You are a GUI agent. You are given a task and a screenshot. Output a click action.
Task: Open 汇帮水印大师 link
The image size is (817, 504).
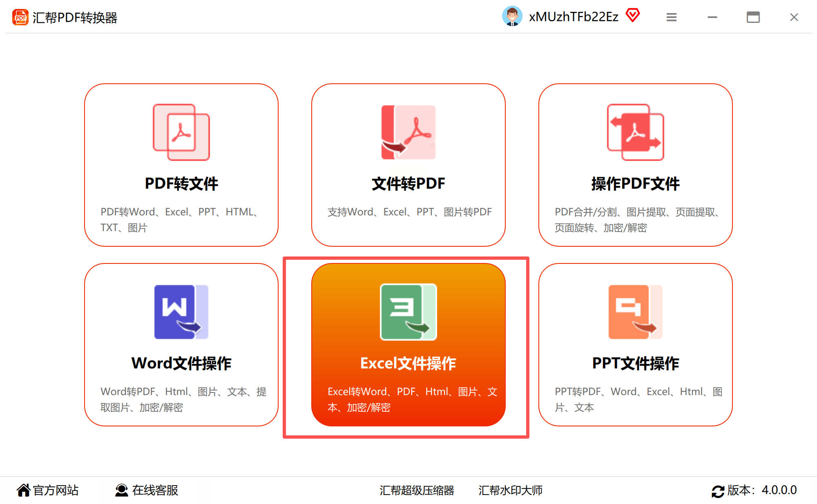coord(510,490)
